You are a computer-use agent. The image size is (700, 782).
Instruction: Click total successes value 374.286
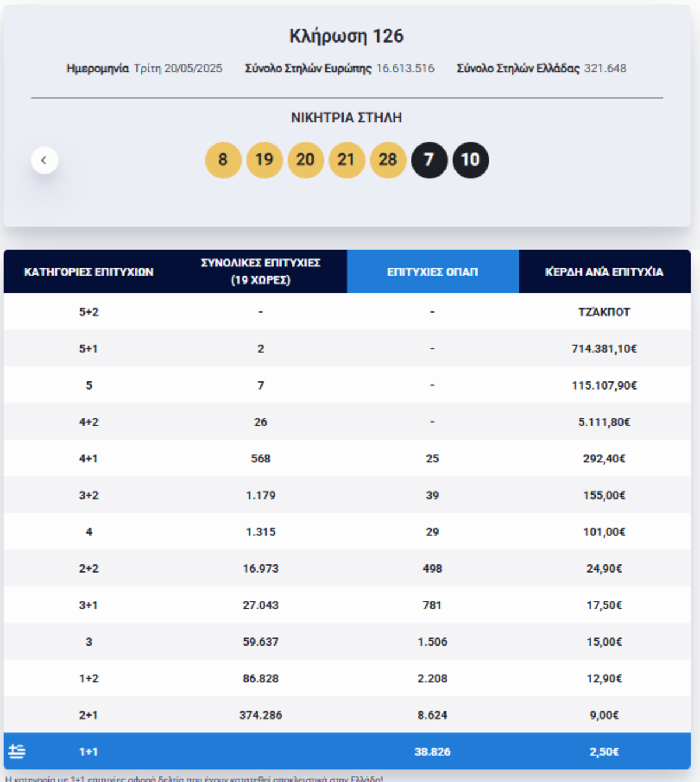261,716
